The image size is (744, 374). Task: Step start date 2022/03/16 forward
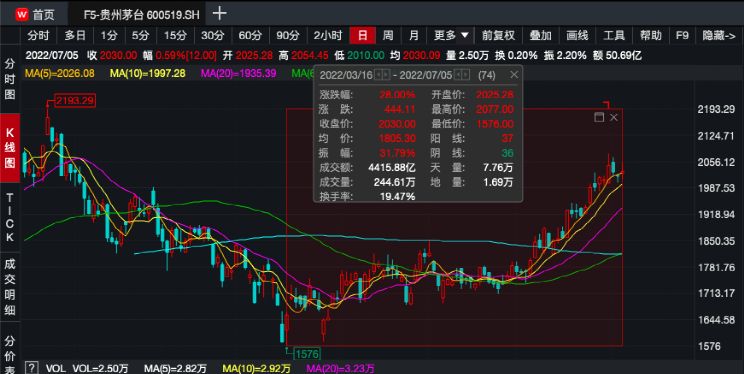(x=386, y=75)
